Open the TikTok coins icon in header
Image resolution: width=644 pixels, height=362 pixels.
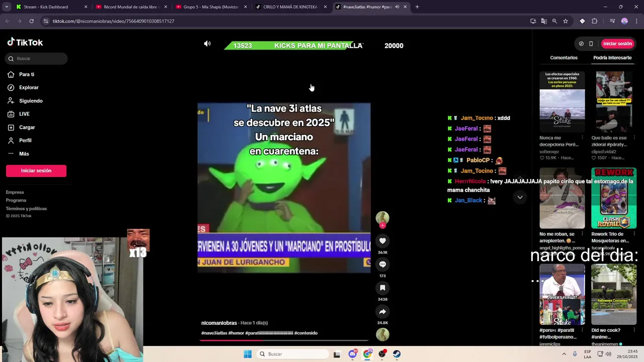581,44
